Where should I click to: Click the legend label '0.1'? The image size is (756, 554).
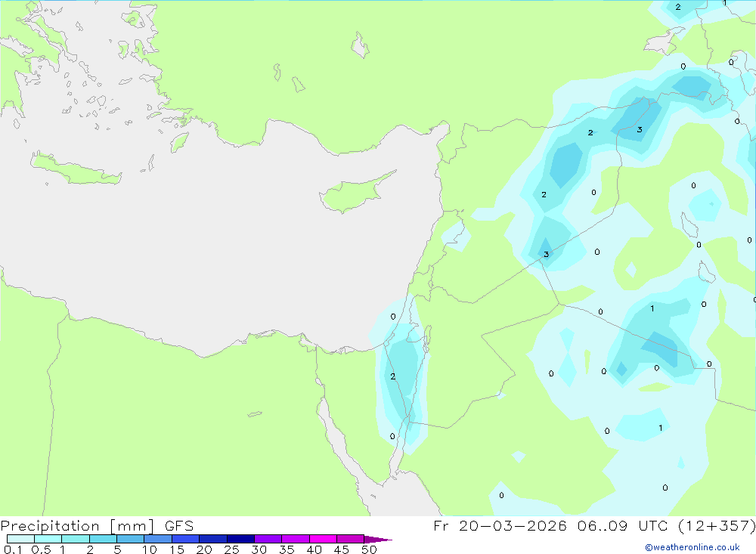pos(13,549)
